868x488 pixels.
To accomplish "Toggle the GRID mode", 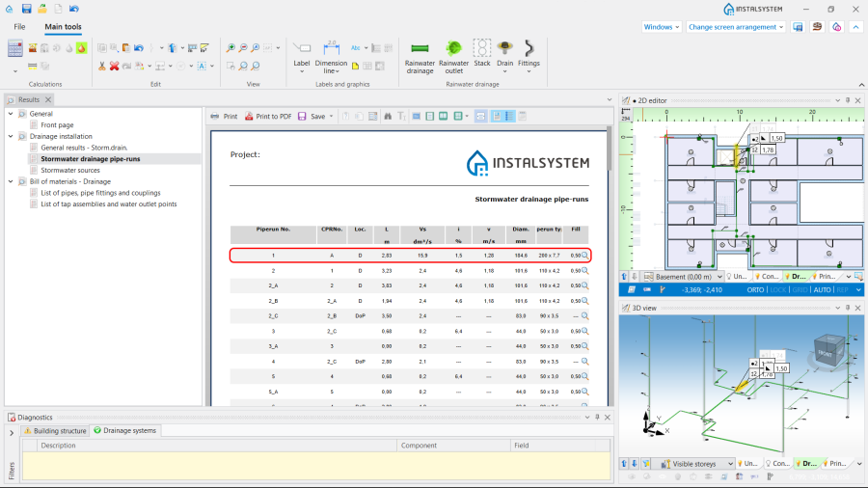I will coord(800,290).
